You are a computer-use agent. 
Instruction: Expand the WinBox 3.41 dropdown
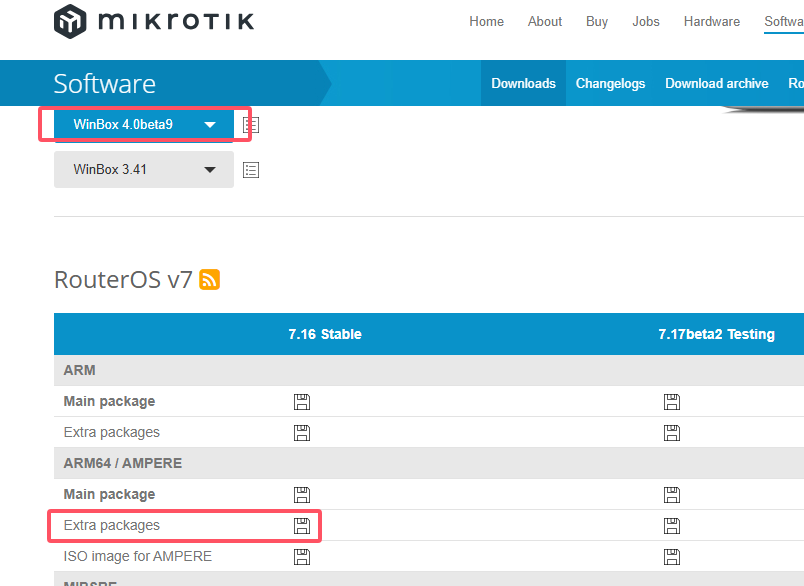click(x=144, y=169)
